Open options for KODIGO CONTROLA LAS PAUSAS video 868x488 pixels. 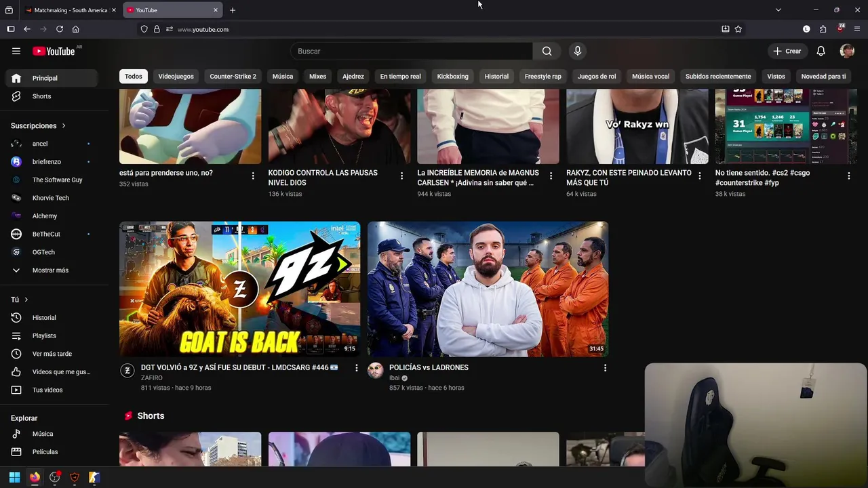tap(401, 176)
